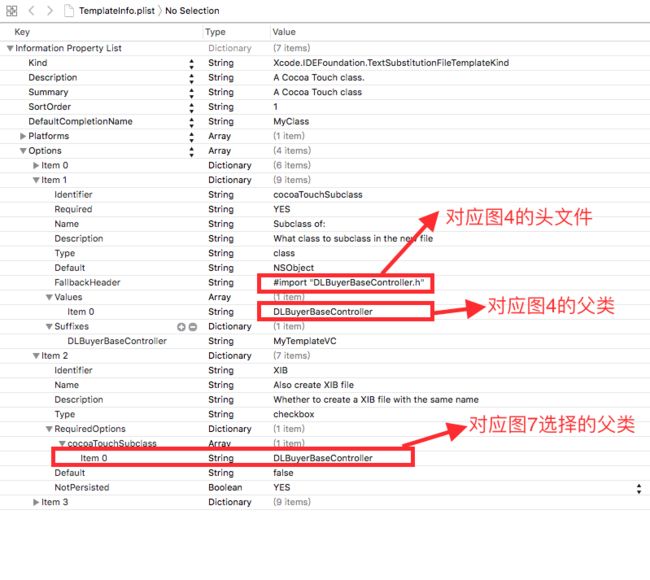This screenshot has width=650, height=580.
Task: Select the checkbox type value
Action: pyautogui.click(x=293, y=414)
